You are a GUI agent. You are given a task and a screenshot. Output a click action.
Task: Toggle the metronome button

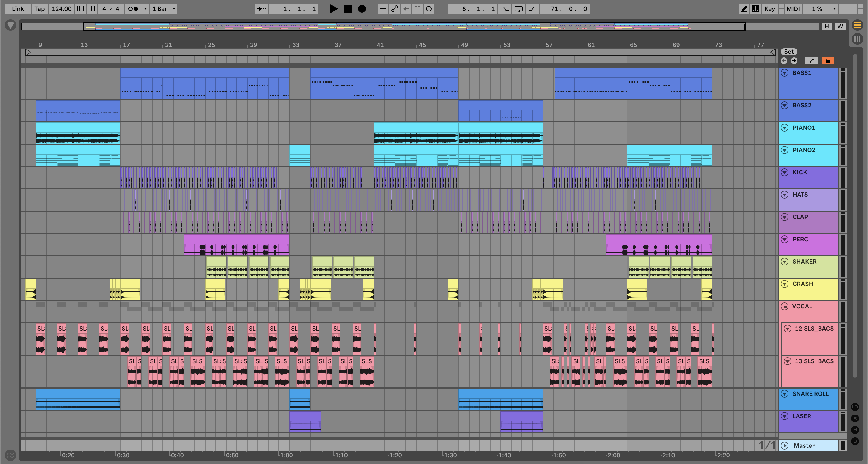pos(134,9)
